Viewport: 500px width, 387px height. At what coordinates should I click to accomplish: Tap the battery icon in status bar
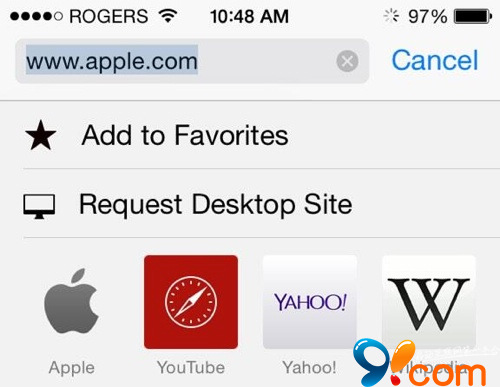[473, 16]
